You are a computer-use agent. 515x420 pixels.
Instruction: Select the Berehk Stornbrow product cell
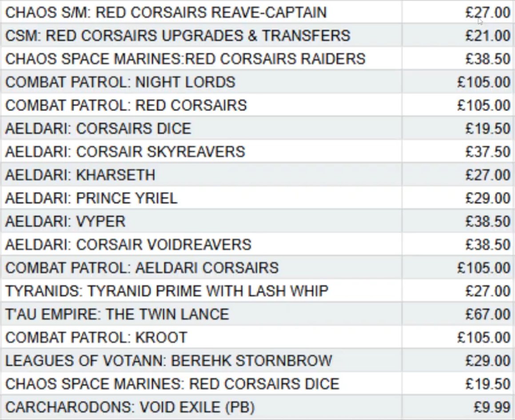[x=169, y=361]
